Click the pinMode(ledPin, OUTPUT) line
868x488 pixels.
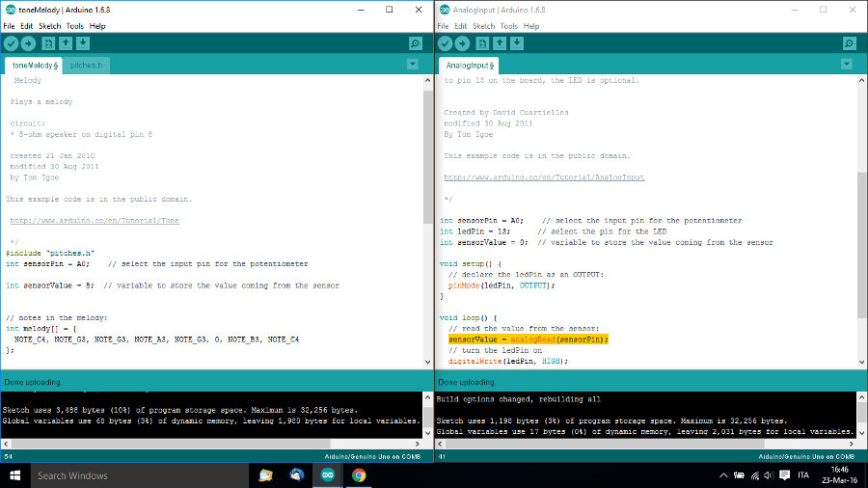(502, 285)
